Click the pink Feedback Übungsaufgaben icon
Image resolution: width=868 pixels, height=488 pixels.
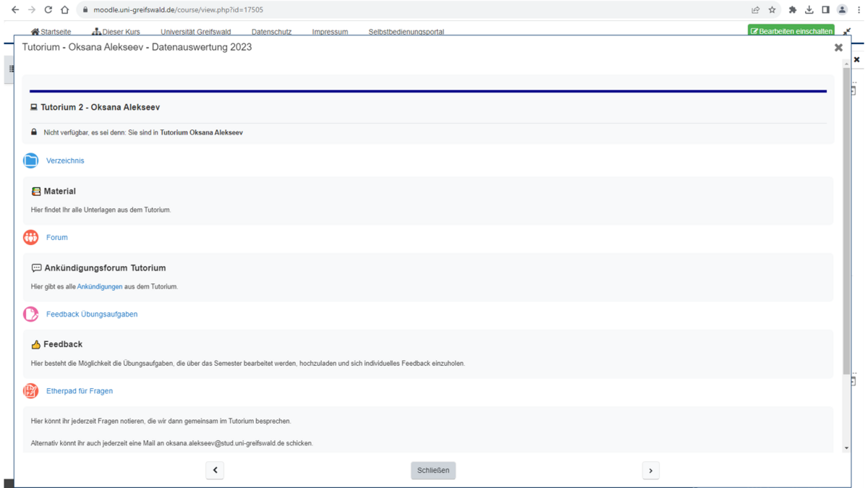pos(30,314)
